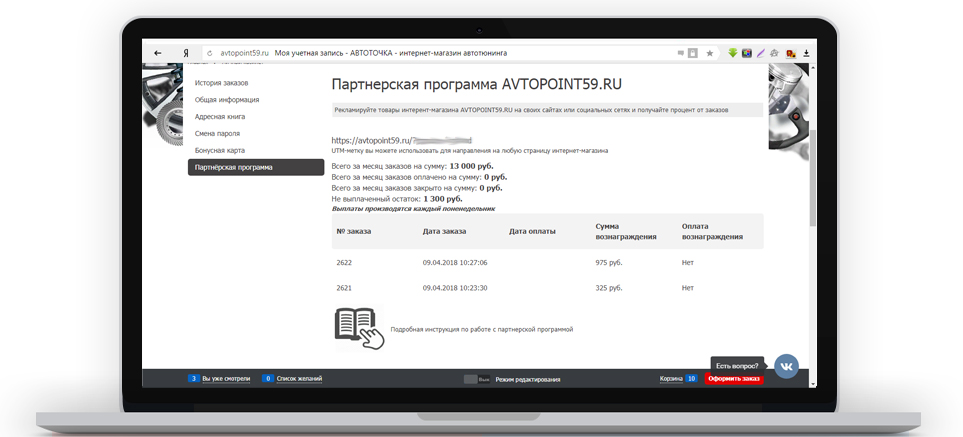This screenshot has width=963, height=437.
Task: Click the № заказа column header
Action: 354,231
